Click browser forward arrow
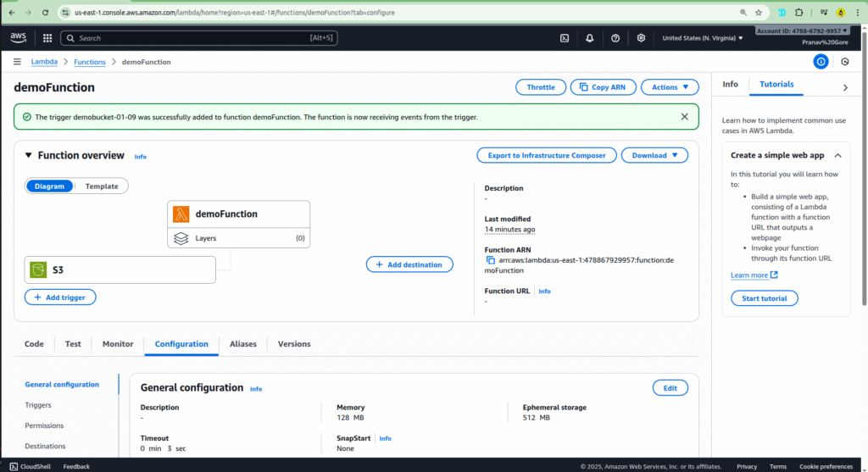Viewport: 868px width, 472px height. coord(28,12)
